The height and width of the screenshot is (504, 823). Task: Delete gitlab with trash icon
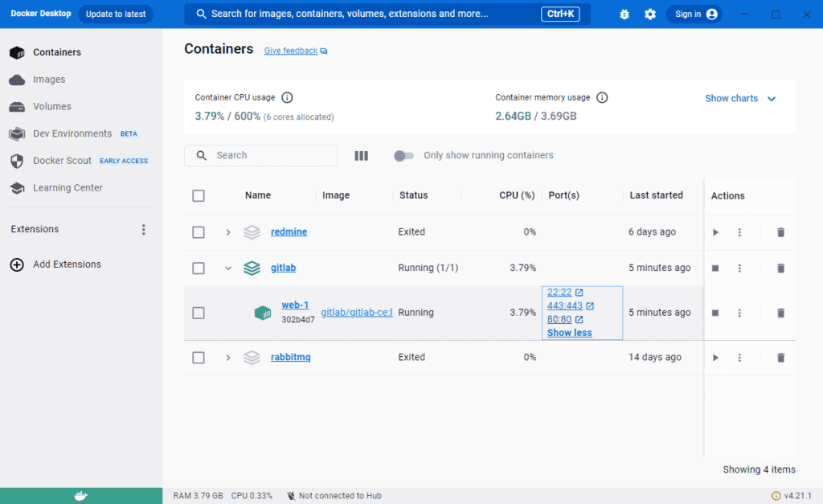(x=780, y=268)
